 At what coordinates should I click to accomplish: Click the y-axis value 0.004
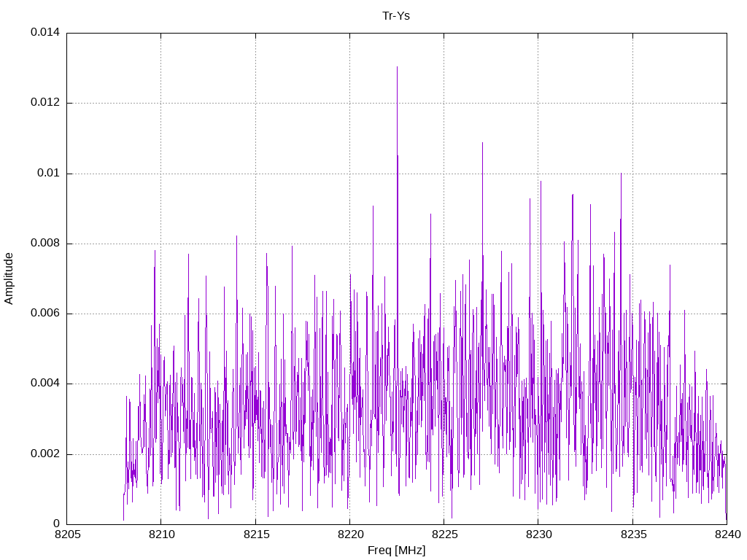coord(45,384)
